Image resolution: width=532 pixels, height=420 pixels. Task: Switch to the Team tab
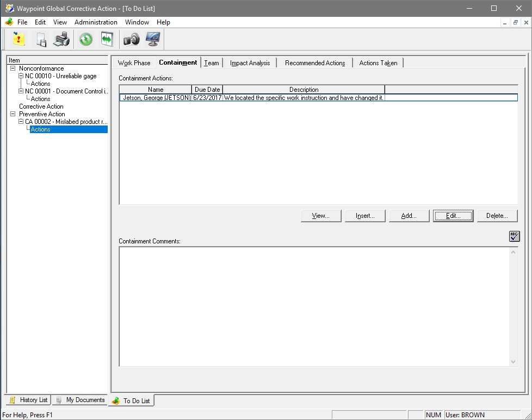pyautogui.click(x=212, y=62)
